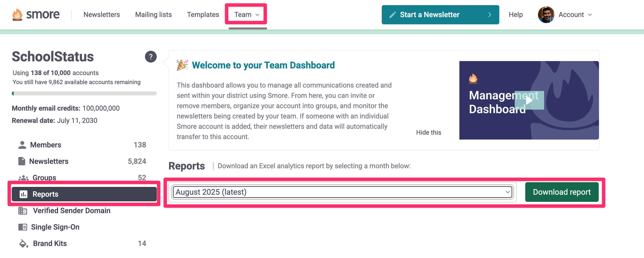
Task: Expand the Team navigation dropdown
Action: pos(246,14)
